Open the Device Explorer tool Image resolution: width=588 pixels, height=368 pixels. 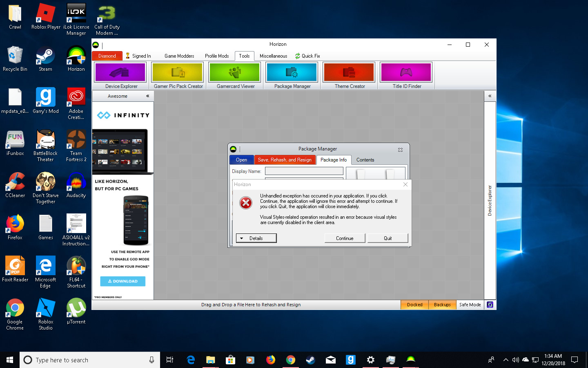click(120, 75)
